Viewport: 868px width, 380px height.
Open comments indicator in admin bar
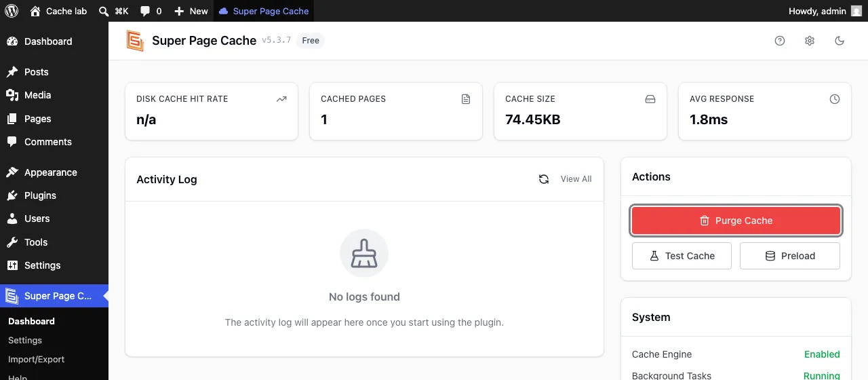(151, 11)
